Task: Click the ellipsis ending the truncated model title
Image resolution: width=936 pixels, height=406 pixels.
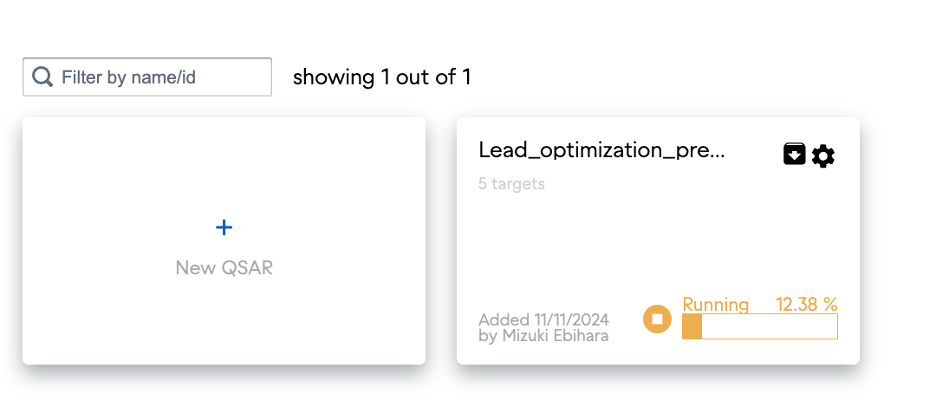Action: (716, 153)
